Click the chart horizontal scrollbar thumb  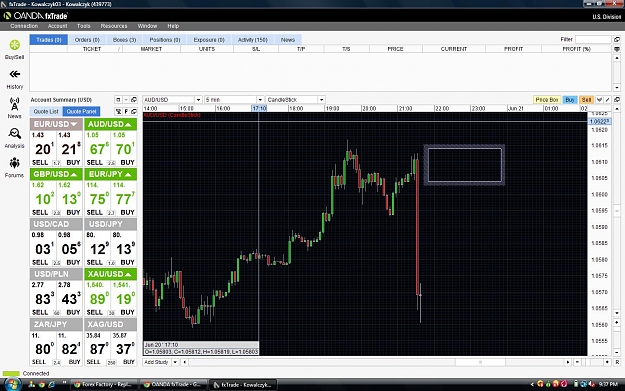point(480,362)
